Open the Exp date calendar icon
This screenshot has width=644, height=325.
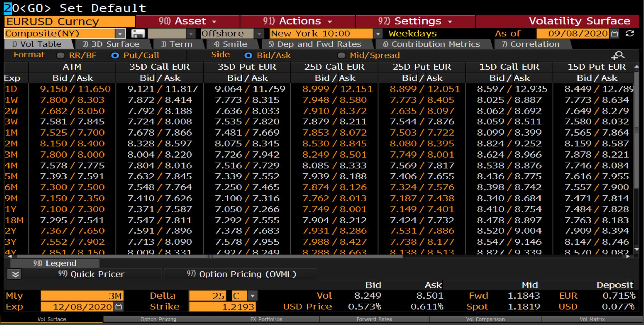119,307
